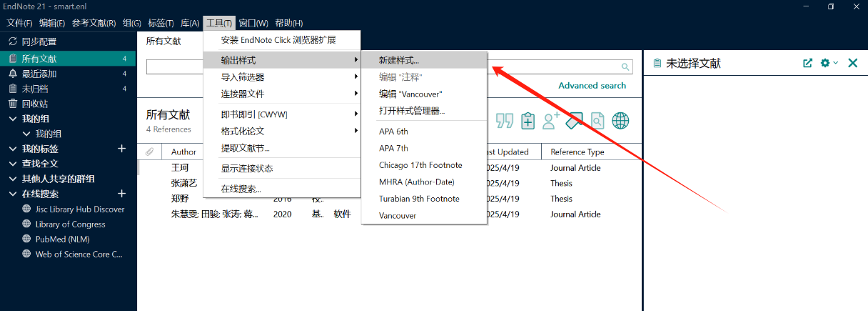The width and height of the screenshot is (868, 311).
Task: Open the 回收站 trash group
Action: click(x=69, y=104)
